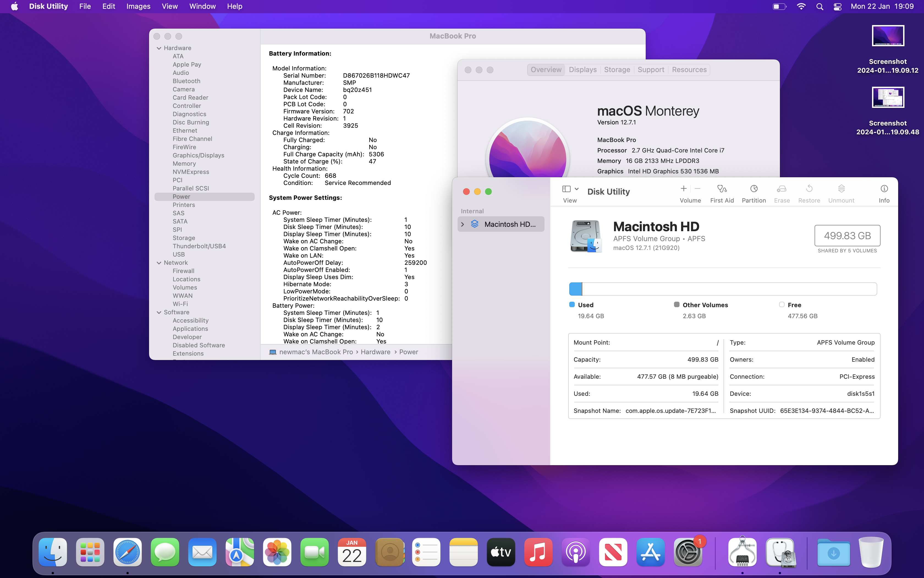Screen dimensions: 924x578
Task: Open Photos from the Dock
Action: [x=277, y=552]
